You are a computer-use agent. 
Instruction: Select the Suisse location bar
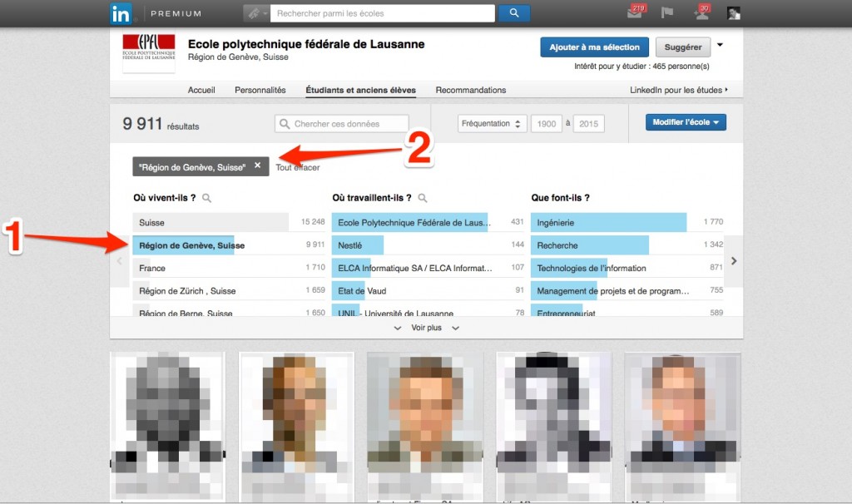229,223
